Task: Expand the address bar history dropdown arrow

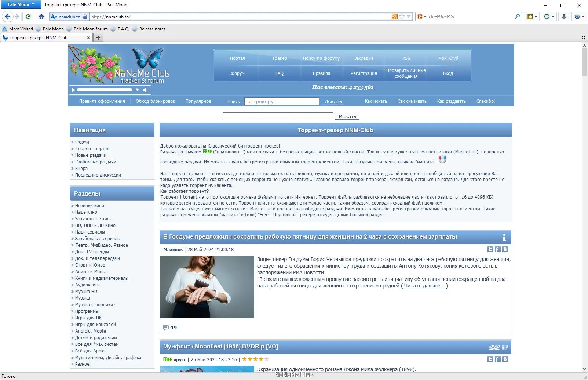Action: (x=409, y=17)
